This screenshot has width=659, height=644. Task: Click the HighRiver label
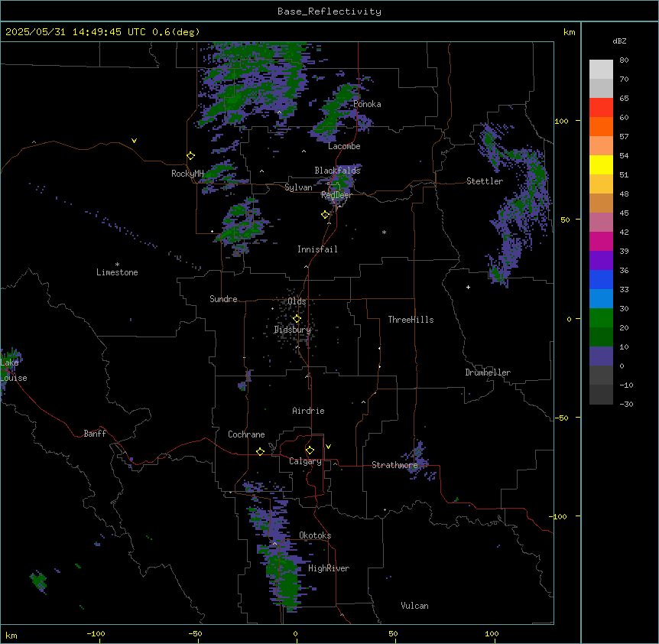[329, 568]
